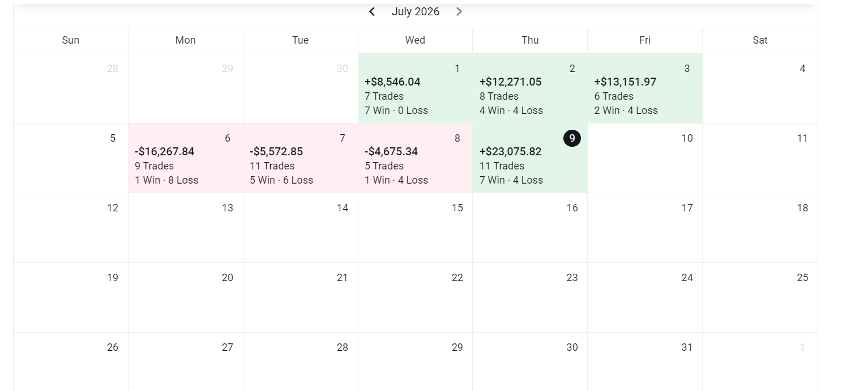Choose day 31 in the last row
This screenshot has height=391, width=868.
[645, 362]
